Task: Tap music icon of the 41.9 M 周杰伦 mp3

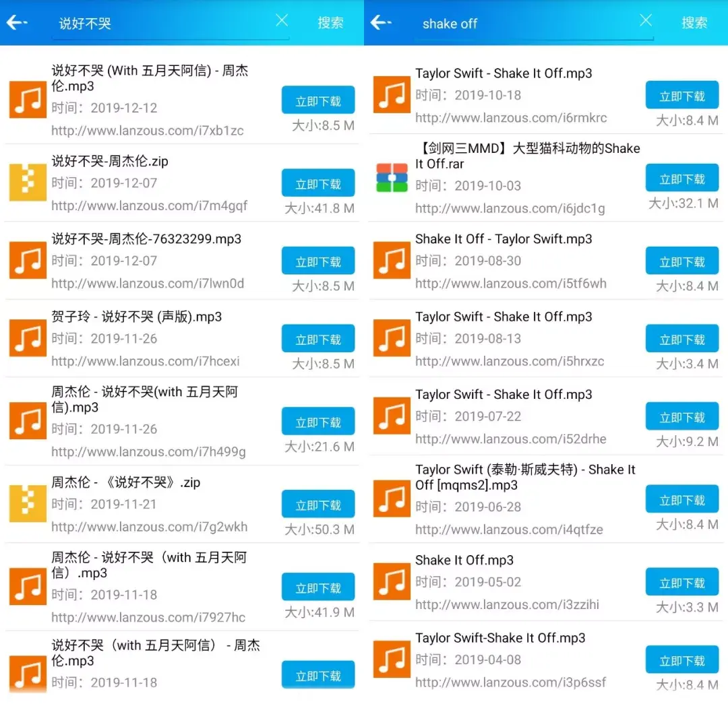Action: 28,587
